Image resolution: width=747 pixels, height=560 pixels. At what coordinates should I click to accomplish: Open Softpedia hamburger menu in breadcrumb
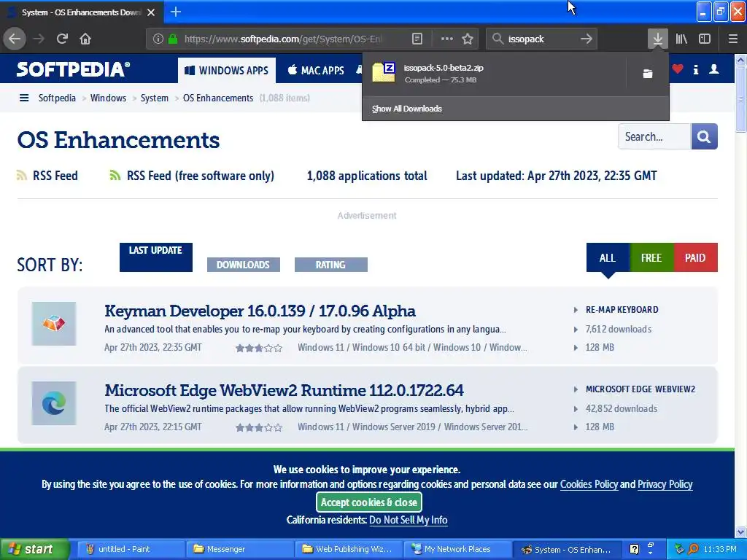(x=24, y=98)
